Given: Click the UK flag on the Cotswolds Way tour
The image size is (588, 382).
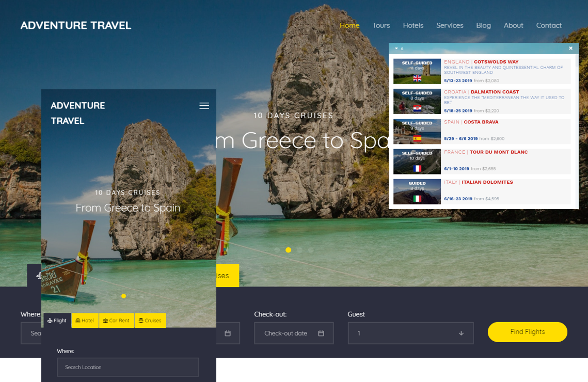Looking at the screenshot, I should (x=417, y=78).
